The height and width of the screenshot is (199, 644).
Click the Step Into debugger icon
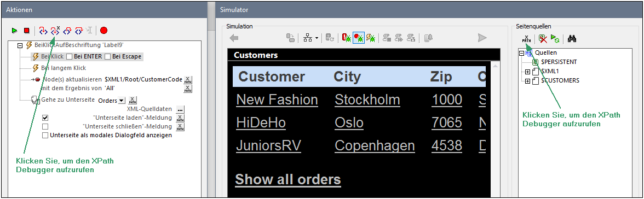point(43,31)
